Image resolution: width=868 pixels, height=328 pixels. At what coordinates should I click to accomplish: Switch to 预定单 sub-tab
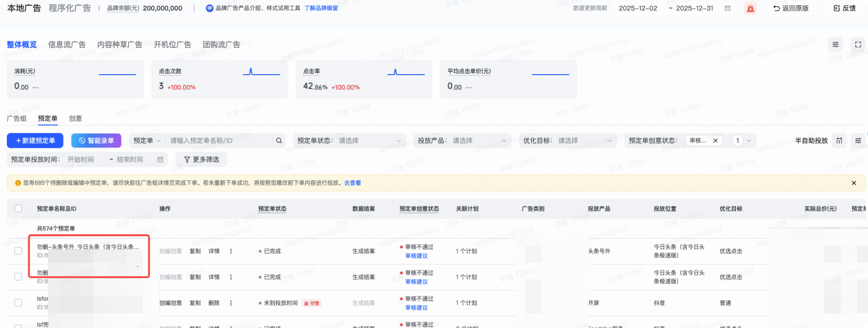pyautogui.click(x=48, y=119)
